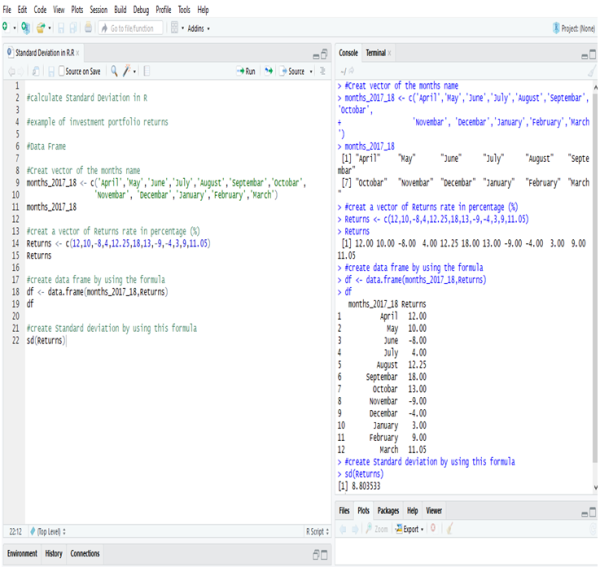Expand the Source button dropdown arrow
This screenshot has width=600, height=567.
click(310, 71)
